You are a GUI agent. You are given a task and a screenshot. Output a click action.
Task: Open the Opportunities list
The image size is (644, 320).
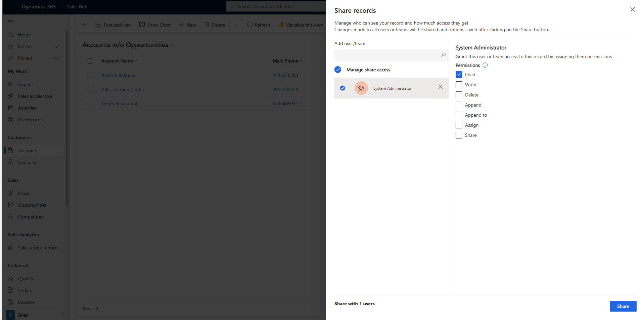click(x=32, y=205)
